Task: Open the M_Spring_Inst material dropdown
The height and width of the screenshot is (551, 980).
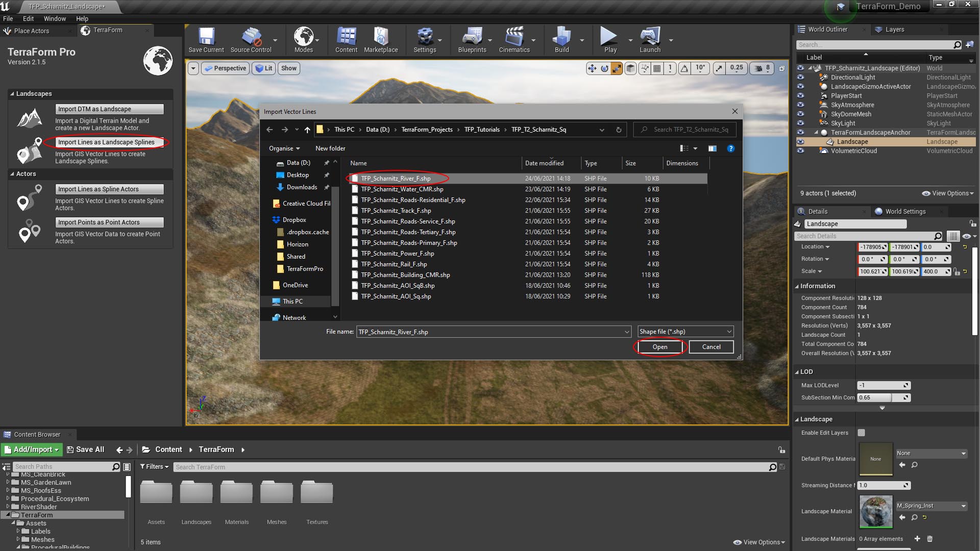Action: tap(932, 506)
